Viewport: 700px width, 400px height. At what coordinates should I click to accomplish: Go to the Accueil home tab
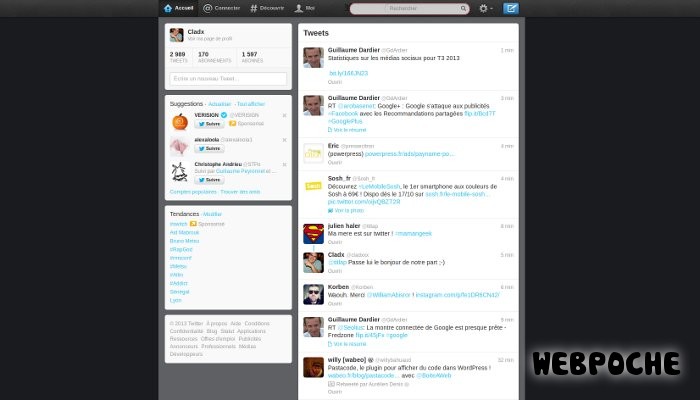pos(179,8)
